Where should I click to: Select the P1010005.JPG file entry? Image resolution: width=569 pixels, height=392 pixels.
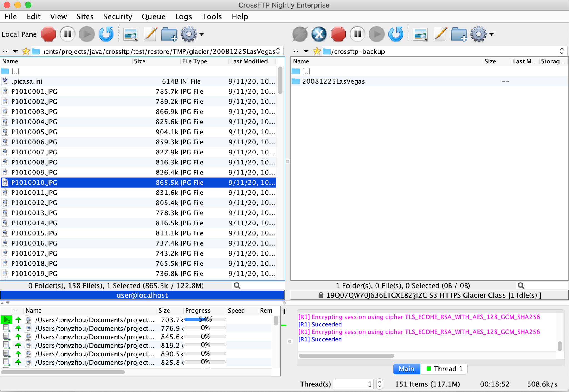33,132
